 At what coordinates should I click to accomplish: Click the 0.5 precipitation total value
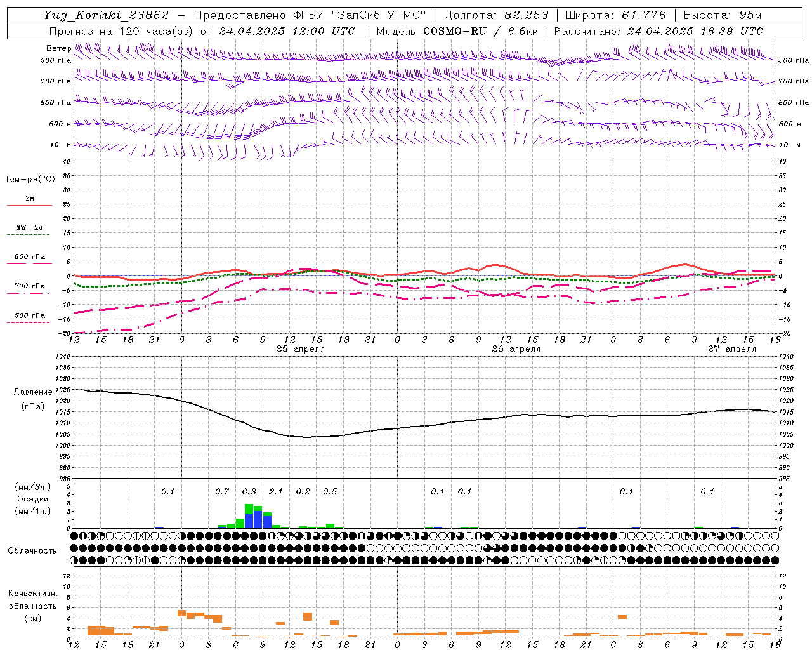point(330,492)
